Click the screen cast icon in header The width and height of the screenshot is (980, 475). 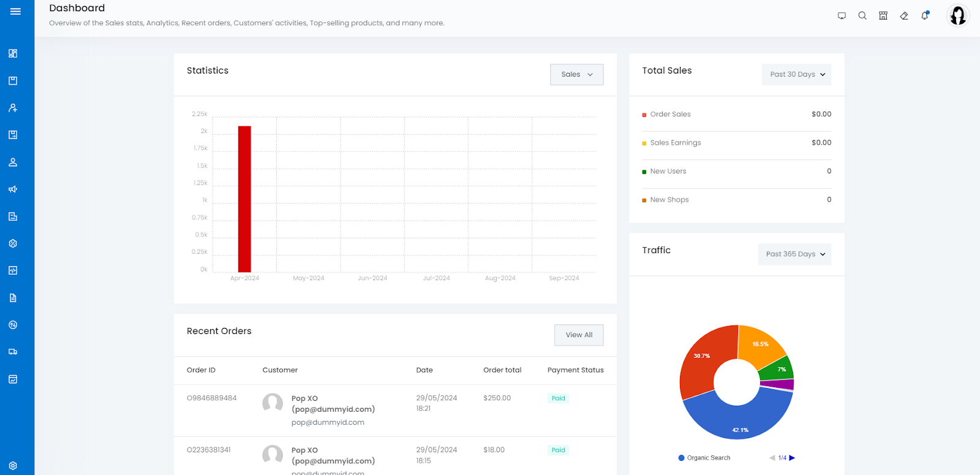click(x=842, y=16)
